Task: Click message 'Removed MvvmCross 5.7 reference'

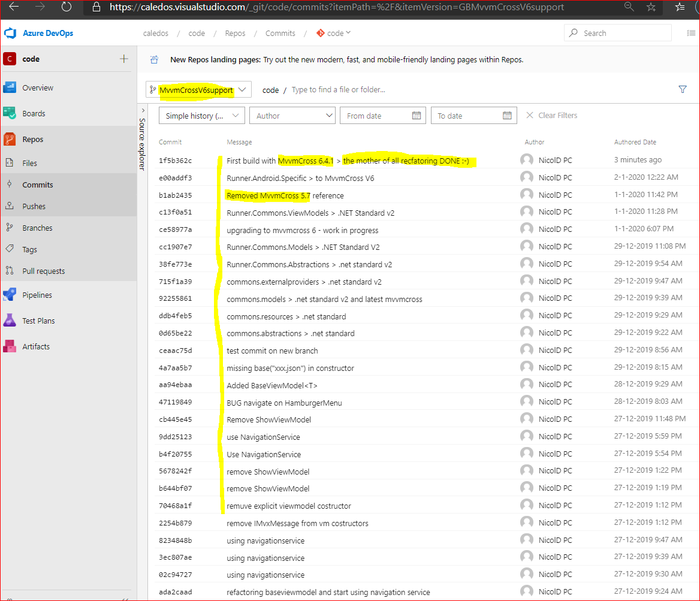Action: point(285,195)
